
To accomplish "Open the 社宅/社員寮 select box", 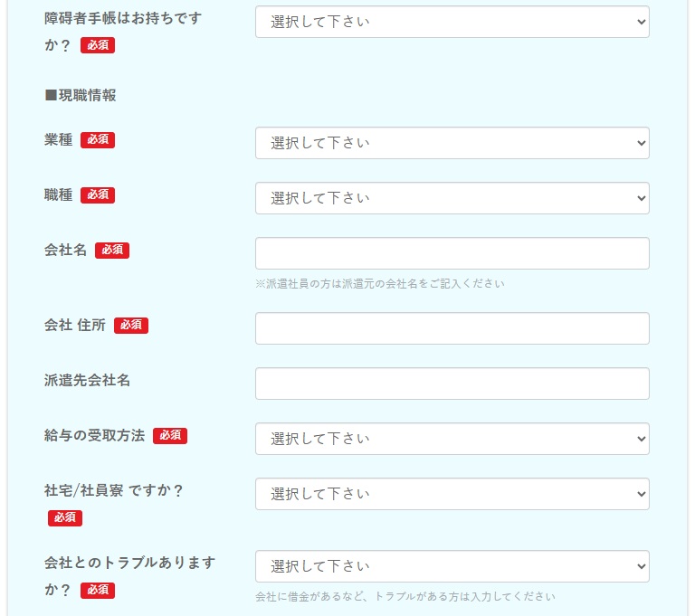I will point(452,494).
